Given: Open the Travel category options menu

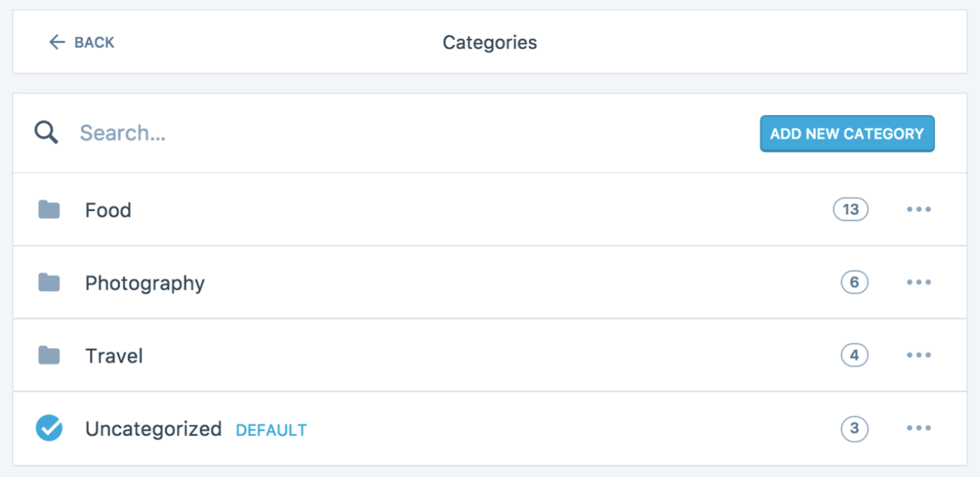Looking at the screenshot, I should [919, 355].
